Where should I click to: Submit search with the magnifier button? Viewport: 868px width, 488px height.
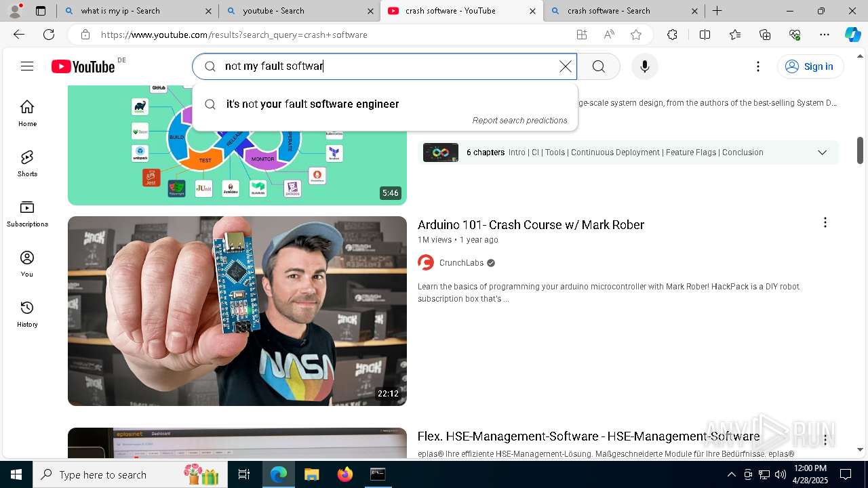(599, 66)
